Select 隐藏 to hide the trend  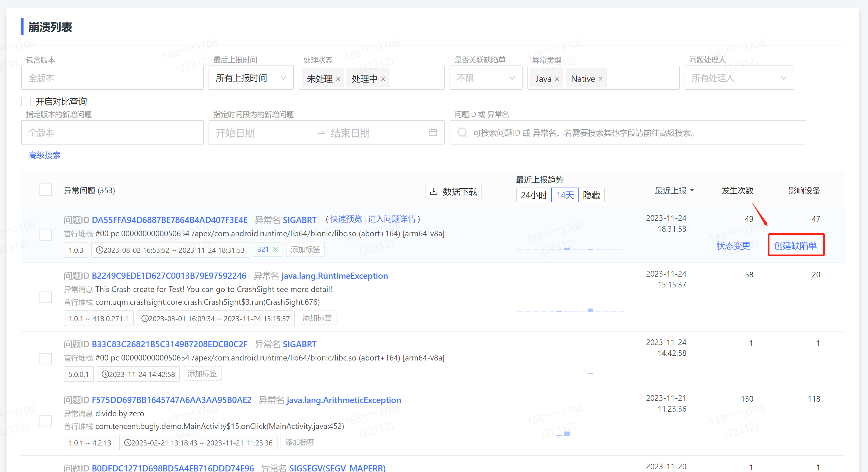point(591,195)
